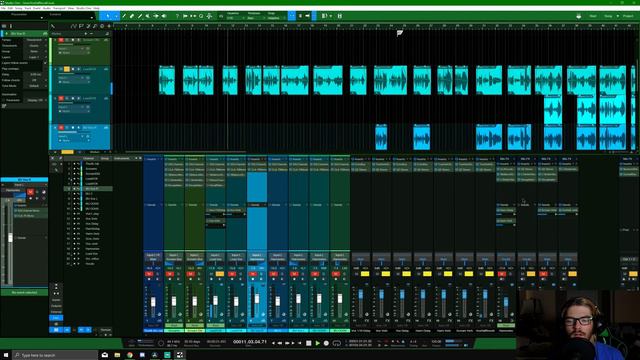Open the Windows Start menu
The image size is (640, 360).
(6, 355)
